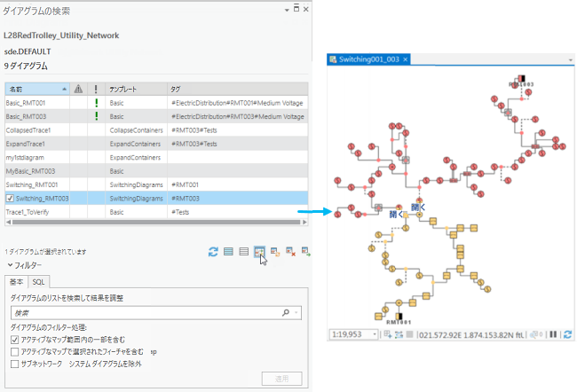Pause drawing in the map view

(553, 334)
